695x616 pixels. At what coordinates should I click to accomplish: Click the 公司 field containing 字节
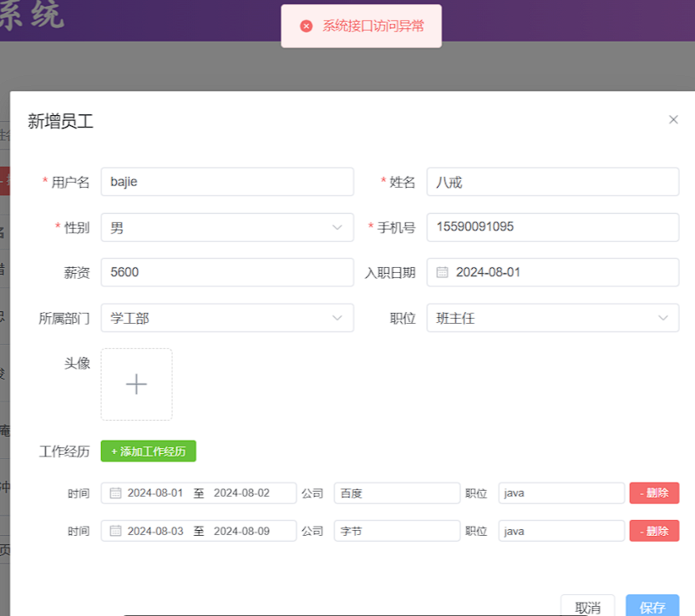[x=397, y=531]
